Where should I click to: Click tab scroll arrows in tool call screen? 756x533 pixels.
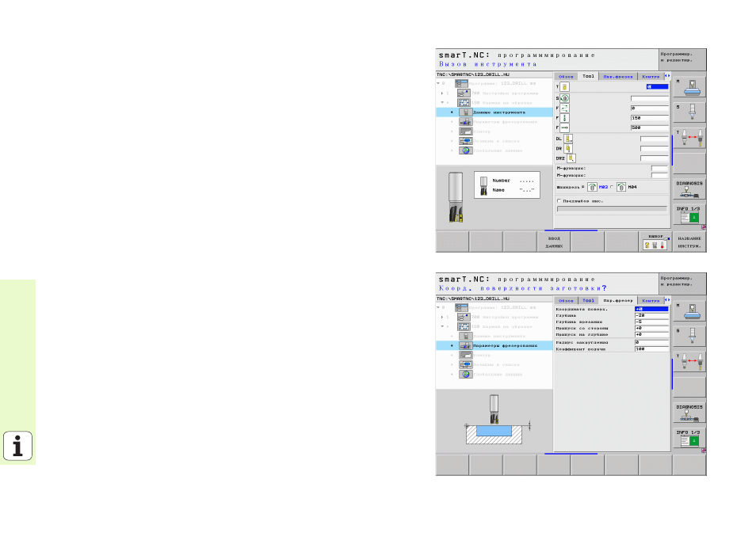pos(667,76)
